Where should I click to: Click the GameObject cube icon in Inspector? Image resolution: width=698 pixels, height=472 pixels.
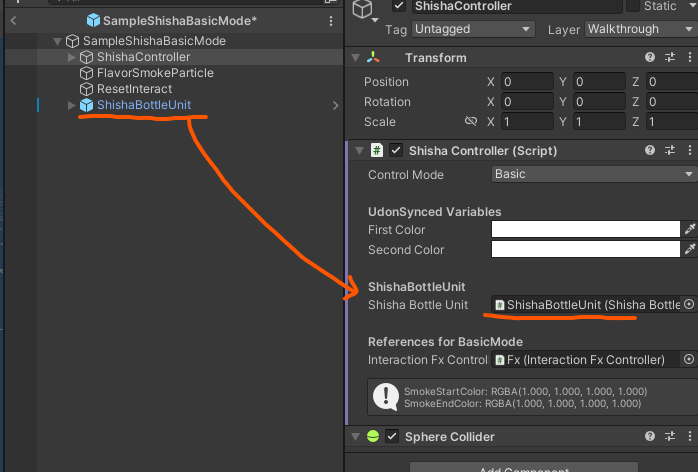[x=362, y=9]
